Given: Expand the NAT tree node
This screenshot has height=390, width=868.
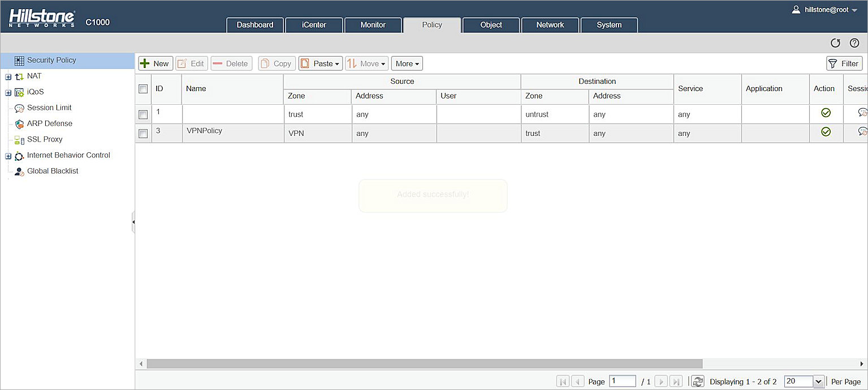Looking at the screenshot, I should (8, 76).
